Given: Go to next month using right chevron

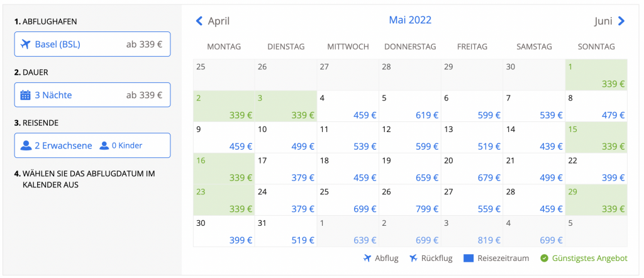Looking at the screenshot, I should pos(621,21).
